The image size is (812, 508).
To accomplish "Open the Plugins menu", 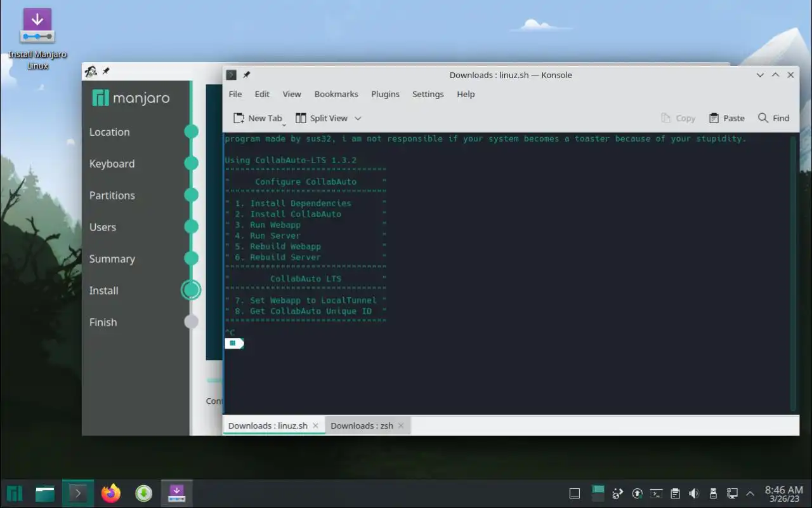I will 385,94.
